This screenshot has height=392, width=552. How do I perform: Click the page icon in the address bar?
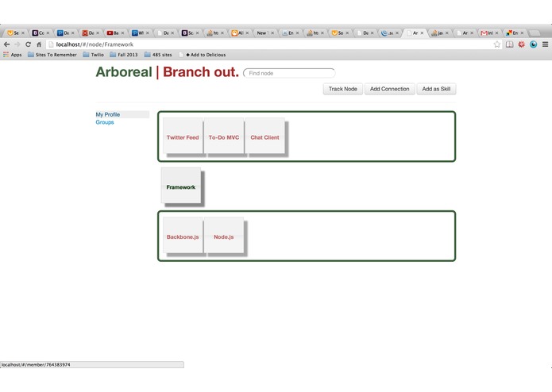click(51, 44)
